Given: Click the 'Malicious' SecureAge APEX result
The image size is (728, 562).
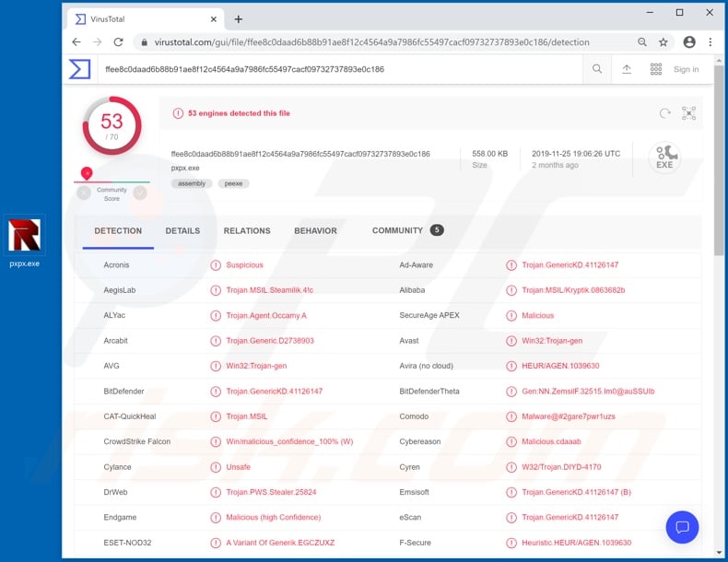Looking at the screenshot, I should (537, 316).
